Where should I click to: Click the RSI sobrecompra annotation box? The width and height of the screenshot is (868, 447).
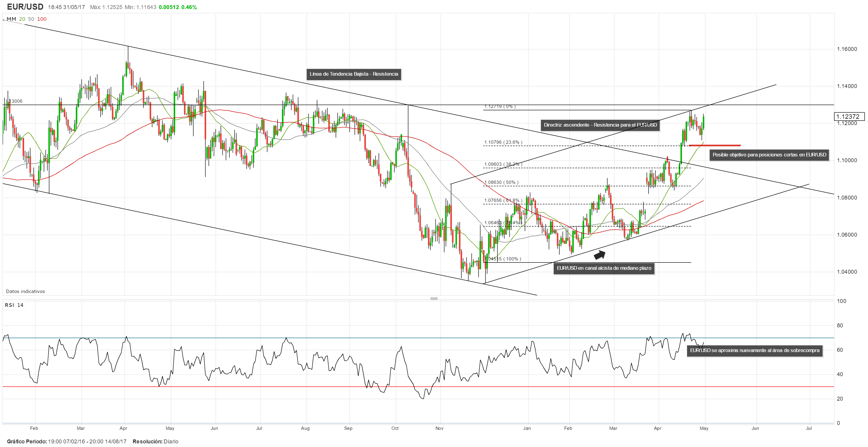tap(754, 350)
